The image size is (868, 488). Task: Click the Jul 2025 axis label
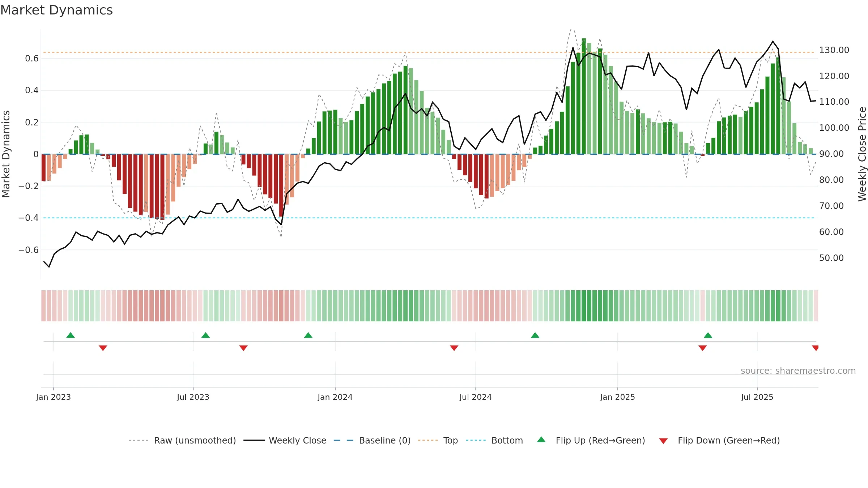tap(757, 397)
